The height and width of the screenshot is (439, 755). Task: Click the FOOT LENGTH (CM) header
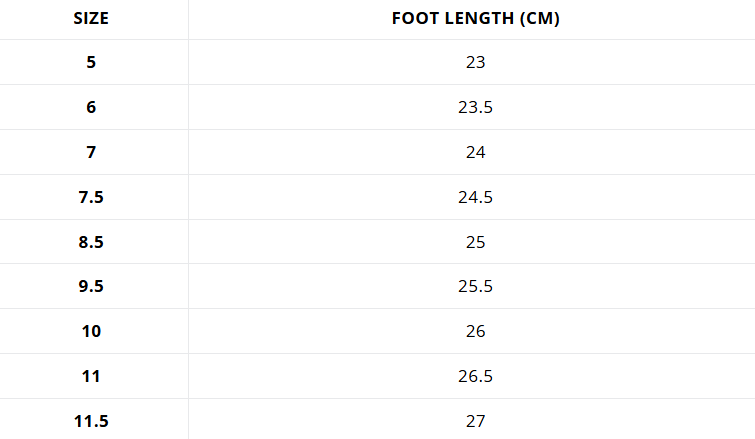click(475, 19)
